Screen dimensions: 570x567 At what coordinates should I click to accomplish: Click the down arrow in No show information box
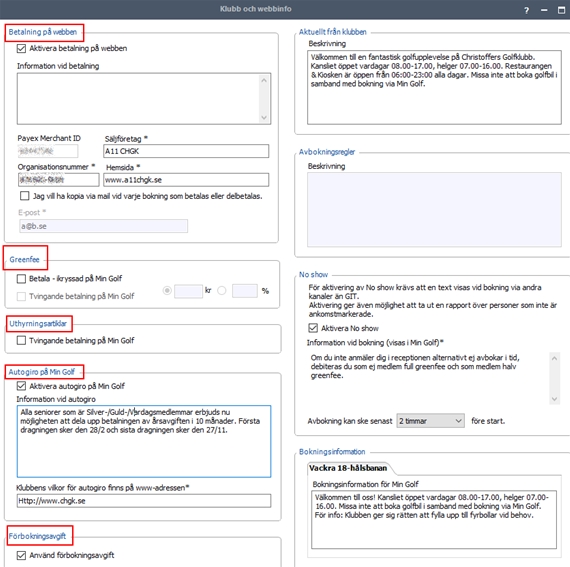(x=554, y=399)
